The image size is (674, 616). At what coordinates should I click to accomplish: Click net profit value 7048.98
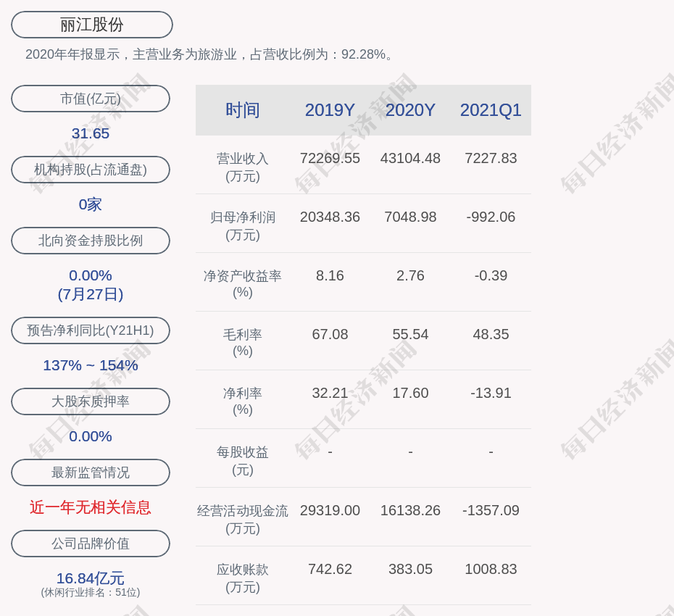tap(410, 217)
